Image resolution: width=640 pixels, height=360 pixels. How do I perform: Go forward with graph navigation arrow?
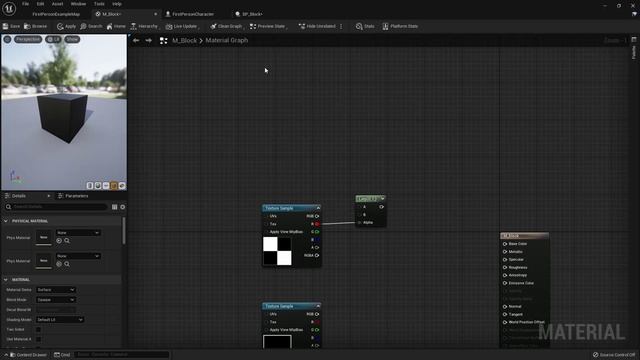click(x=149, y=40)
